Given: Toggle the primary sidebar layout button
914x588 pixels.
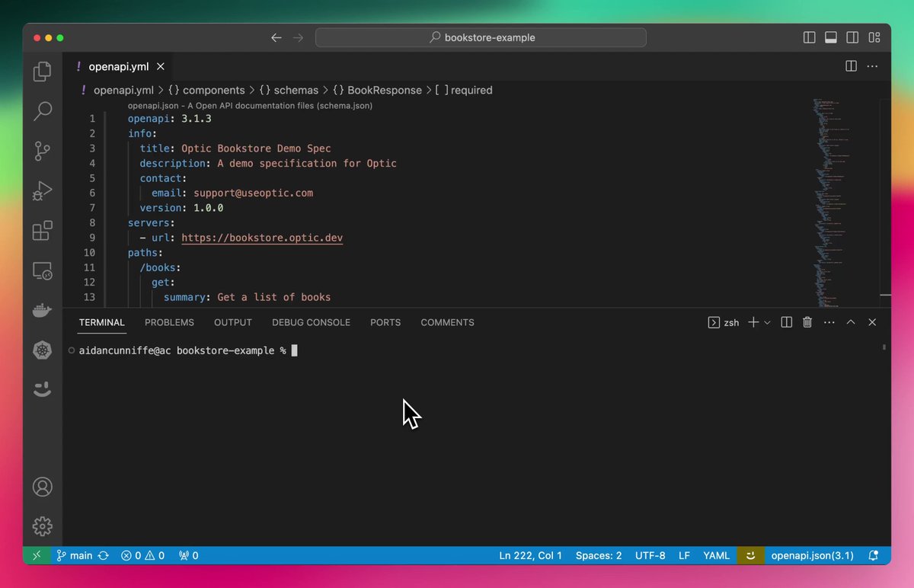Looking at the screenshot, I should [809, 37].
